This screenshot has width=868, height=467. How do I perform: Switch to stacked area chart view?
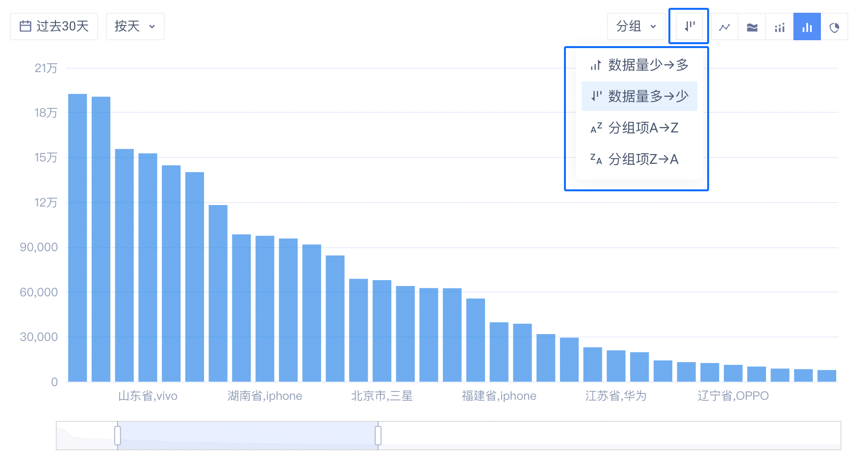(x=752, y=27)
